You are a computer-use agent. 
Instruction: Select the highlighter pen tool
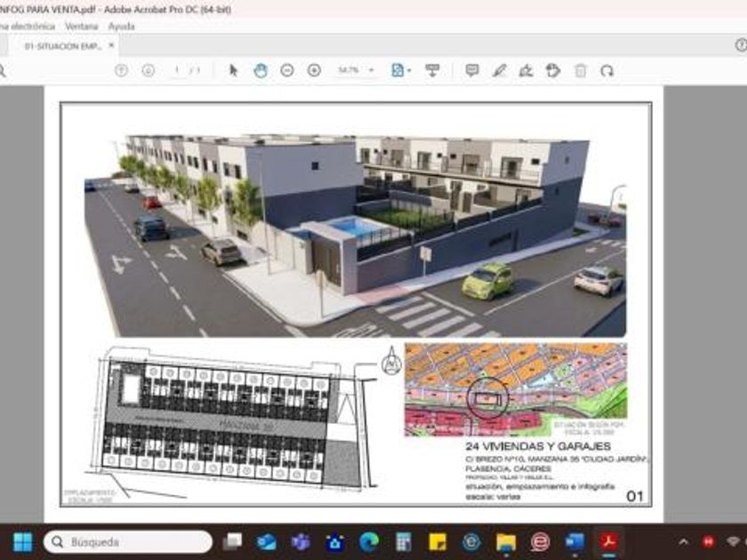tap(499, 70)
